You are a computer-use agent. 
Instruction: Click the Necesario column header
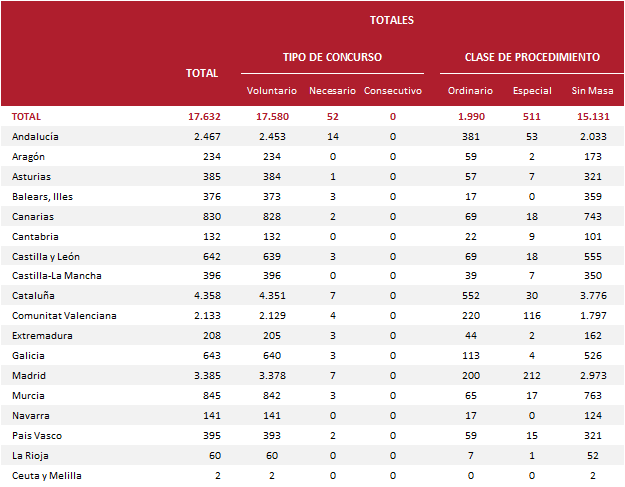coord(332,91)
